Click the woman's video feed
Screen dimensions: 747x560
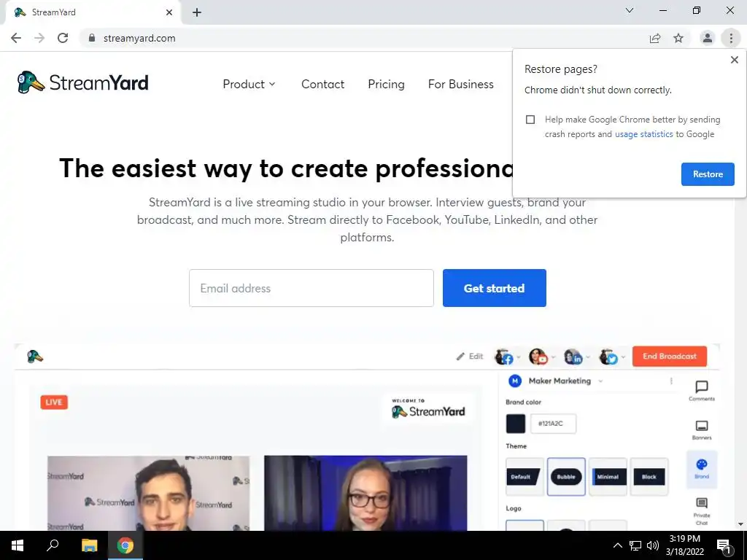(365, 494)
